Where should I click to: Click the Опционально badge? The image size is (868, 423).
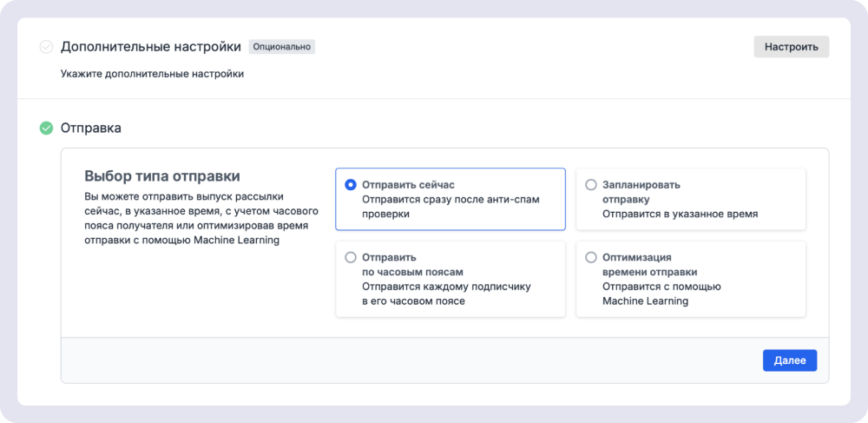281,47
